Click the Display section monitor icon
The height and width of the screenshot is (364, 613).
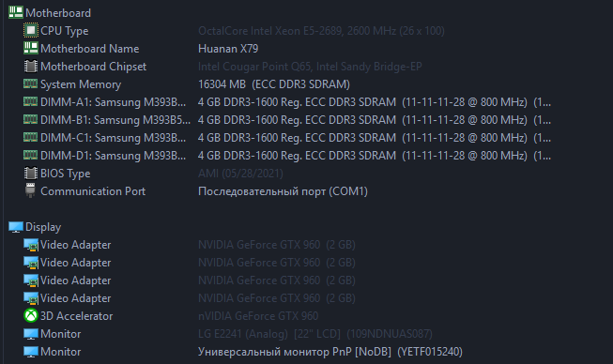[x=16, y=227]
